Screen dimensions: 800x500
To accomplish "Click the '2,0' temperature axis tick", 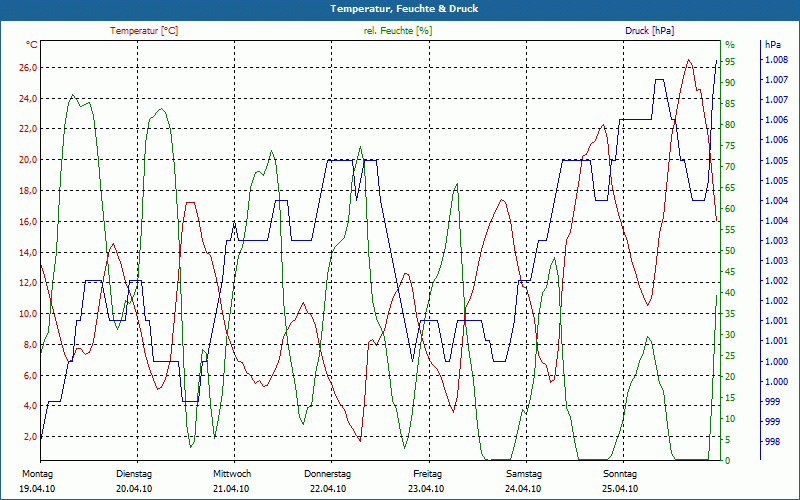I will pyautogui.click(x=30, y=437).
